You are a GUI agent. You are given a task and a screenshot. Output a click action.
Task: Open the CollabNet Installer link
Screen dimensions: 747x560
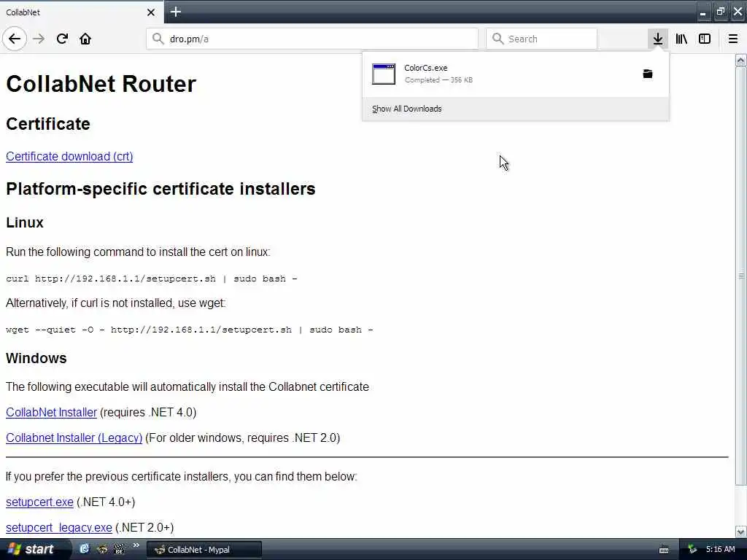[52, 413]
